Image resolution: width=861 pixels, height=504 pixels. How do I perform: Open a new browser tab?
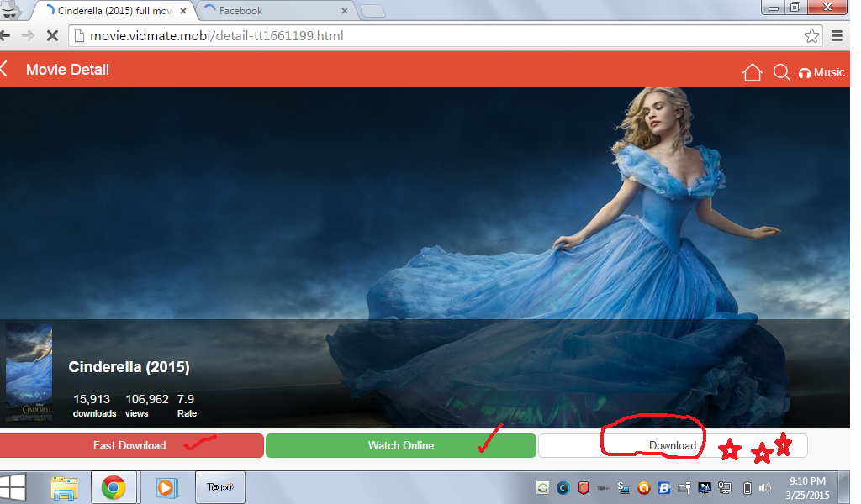pos(372,11)
